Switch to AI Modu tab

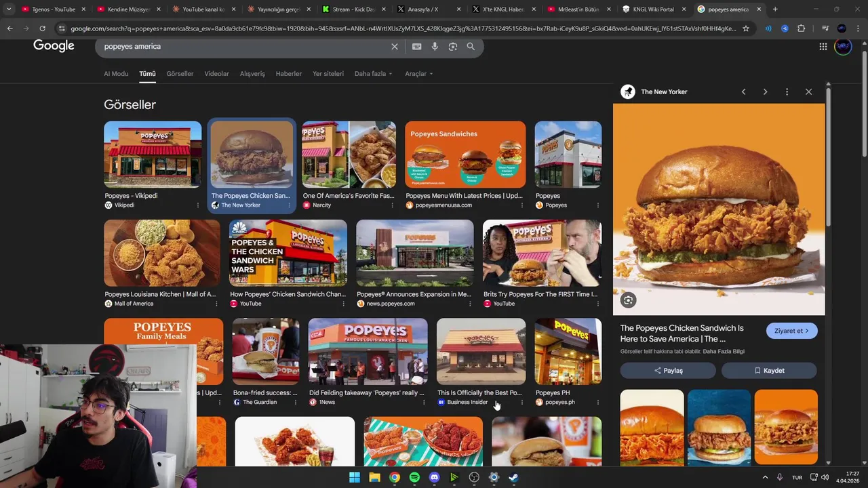pos(116,74)
